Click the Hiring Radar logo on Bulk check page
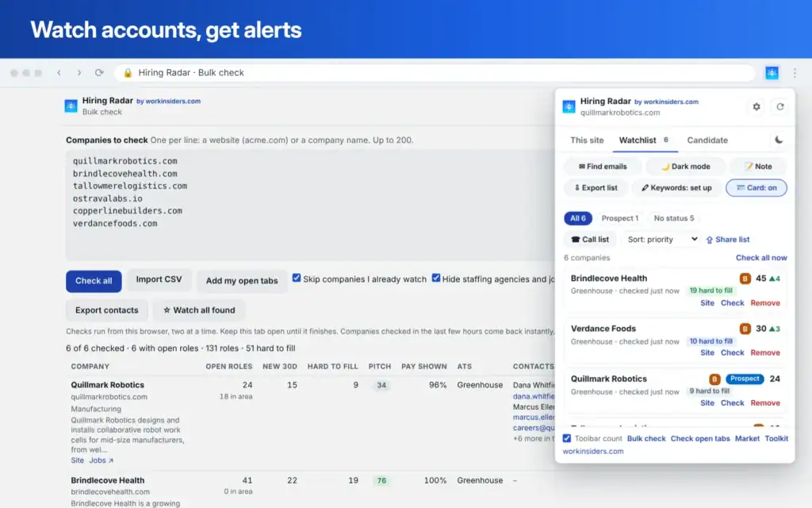 71,106
